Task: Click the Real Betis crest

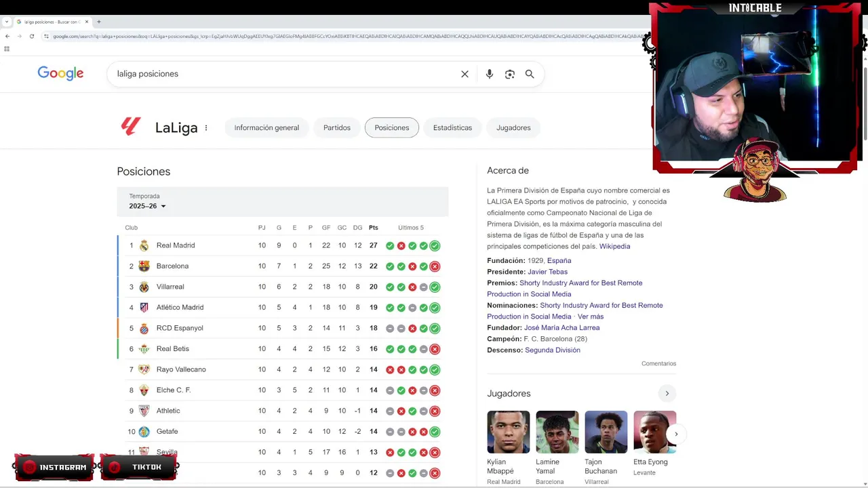Action: (144, 349)
